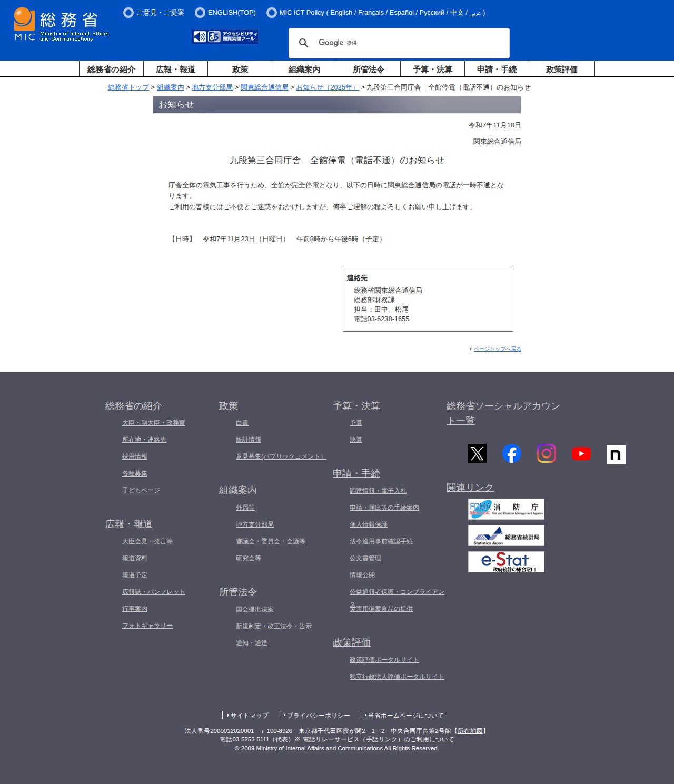The width and height of the screenshot is (674, 784).
Task: Open the プライバシーポリシー footer link
Action: click(x=316, y=716)
